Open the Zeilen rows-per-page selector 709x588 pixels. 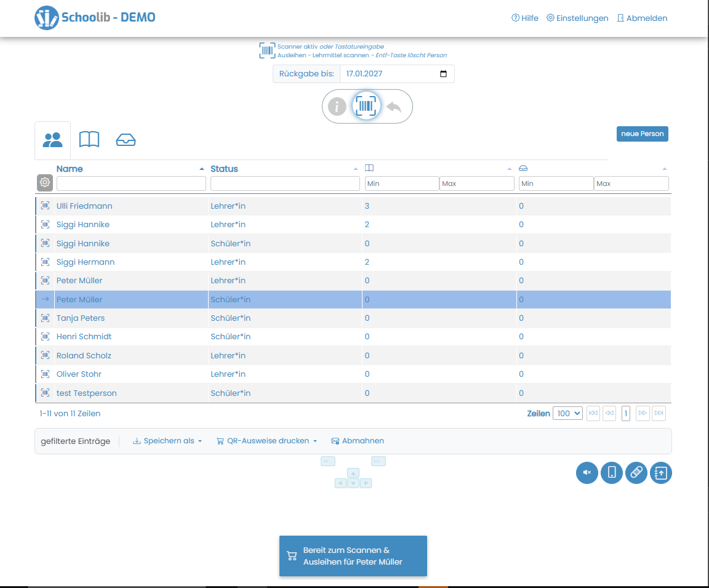pos(567,413)
